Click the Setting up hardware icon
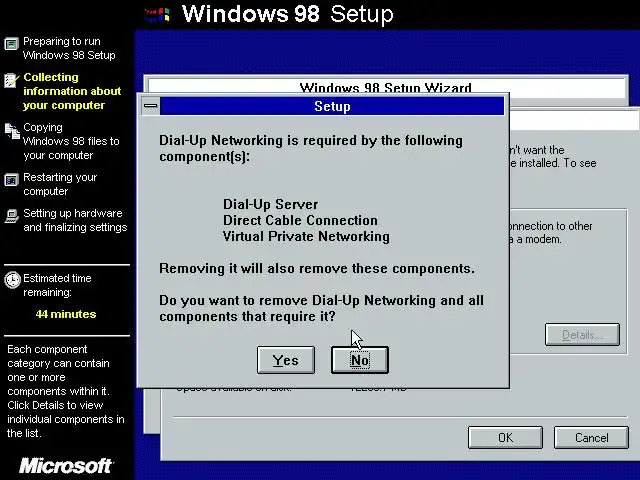Image resolution: width=640 pixels, height=480 pixels. [x=11, y=216]
